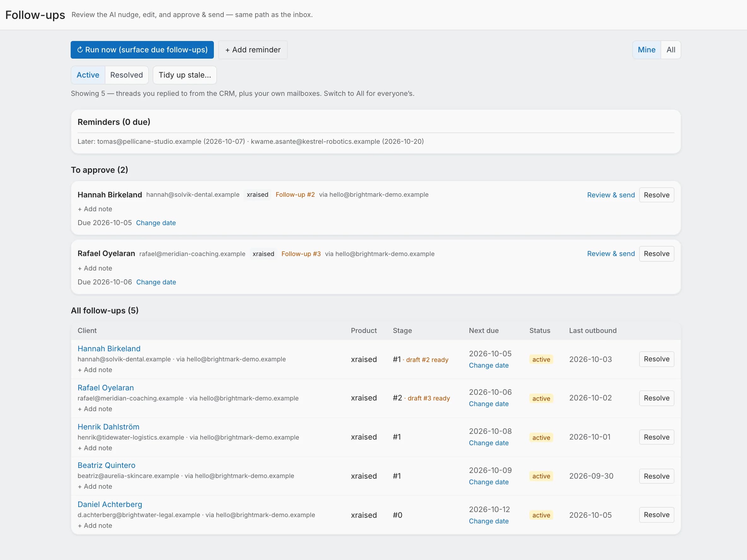Click the Stage column header
Screen dimensions: 747x560
point(402,330)
